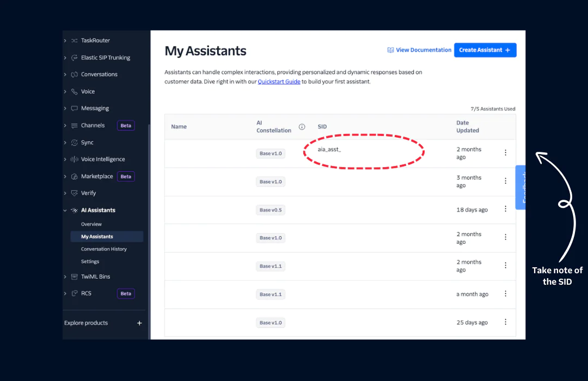The height and width of the screenshot is (381, 588).
Task: Click the Create Assistant button
Action: 485,50
